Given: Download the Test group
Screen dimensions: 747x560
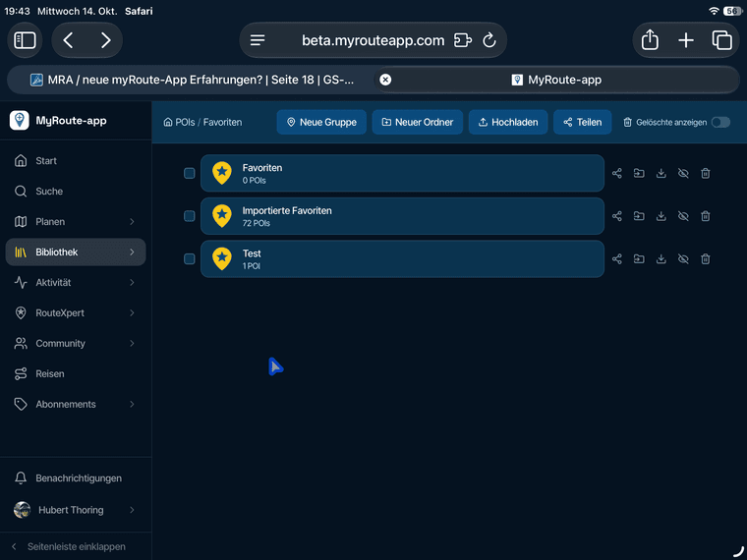Looking at the screenshot, I should tap(661, 259).
